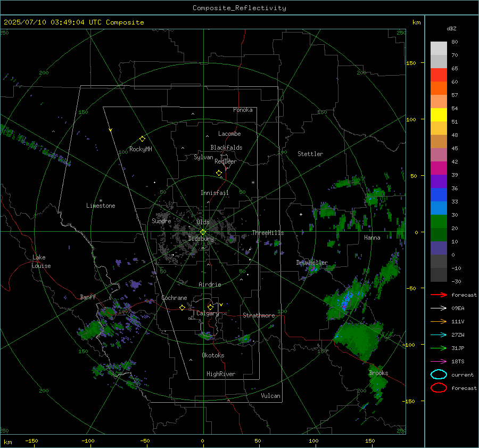The width and height of the screenshot is (479, 448).
Task: Click the yellow radar-site diamond at Olds
Action: tap(203, 232)
